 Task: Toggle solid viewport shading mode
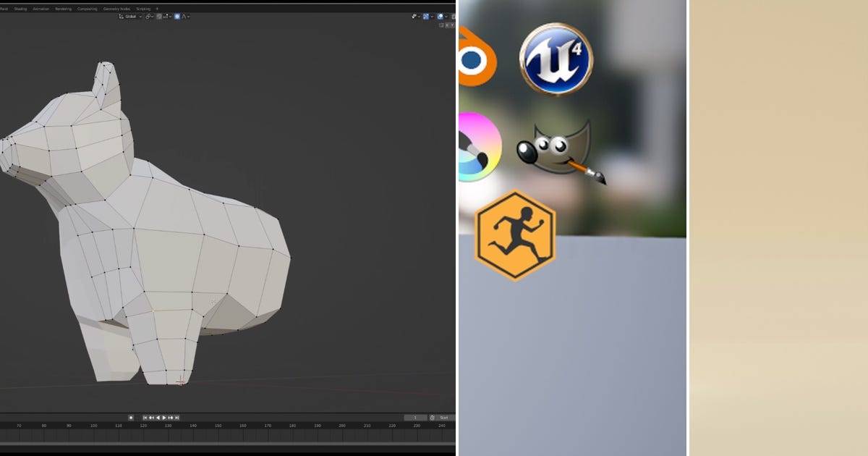[x=441, y=17]
